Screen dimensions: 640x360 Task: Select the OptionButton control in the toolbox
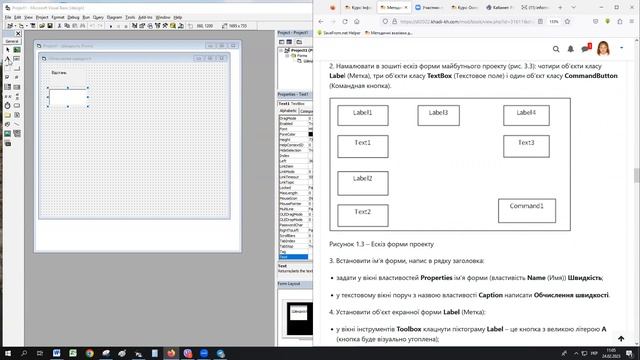[17, 78]
